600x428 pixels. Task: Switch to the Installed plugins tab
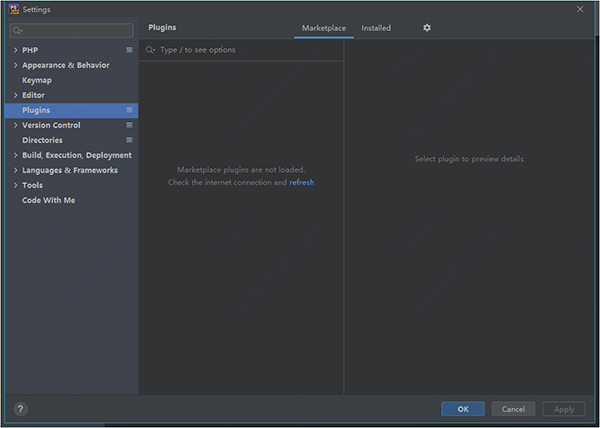[376, 28]
